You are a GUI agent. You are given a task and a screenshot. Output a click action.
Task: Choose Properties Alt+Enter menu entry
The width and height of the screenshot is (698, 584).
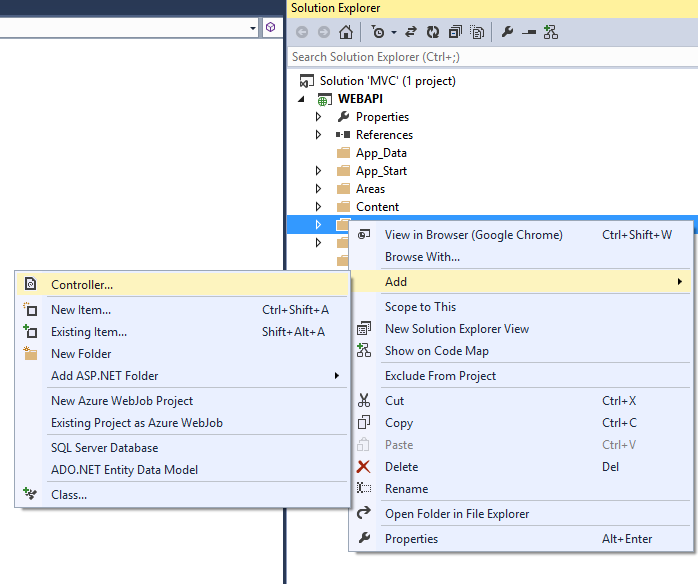point(521,539)
